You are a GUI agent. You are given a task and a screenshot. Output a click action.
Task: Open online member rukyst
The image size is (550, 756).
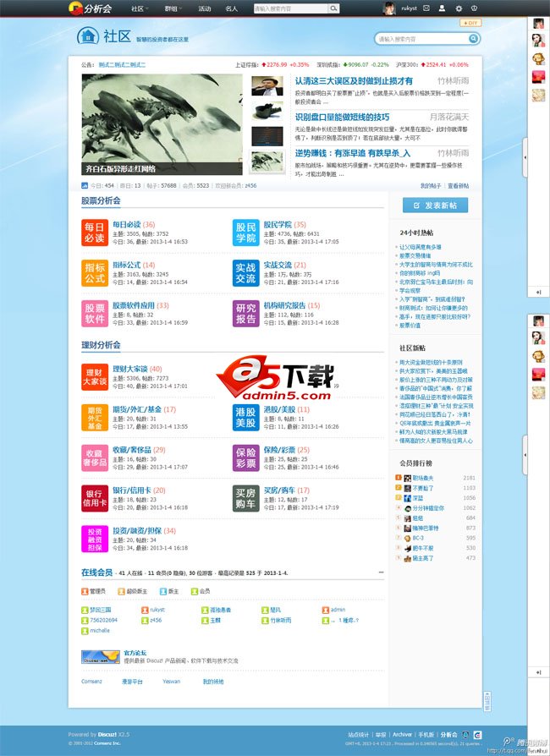157,610
